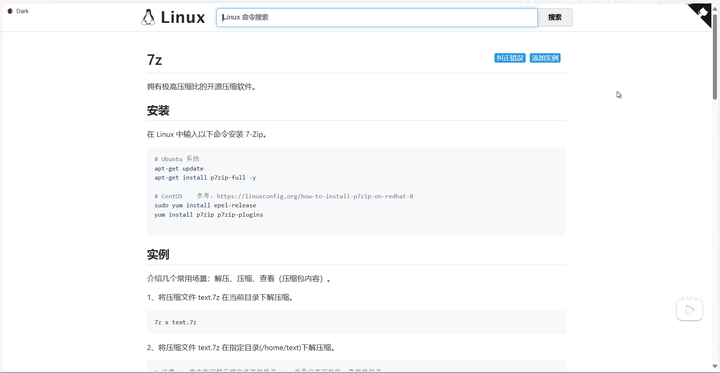
Task: Click the 7z page heading
Action: [154, 60]
